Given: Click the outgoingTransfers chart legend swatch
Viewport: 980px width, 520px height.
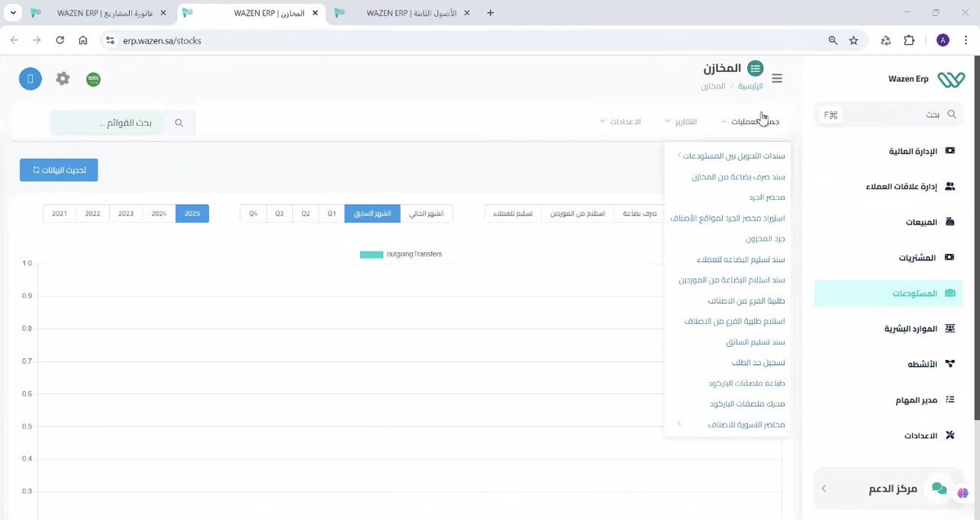Looking at the screenshot, I should (x=372, y=254).
